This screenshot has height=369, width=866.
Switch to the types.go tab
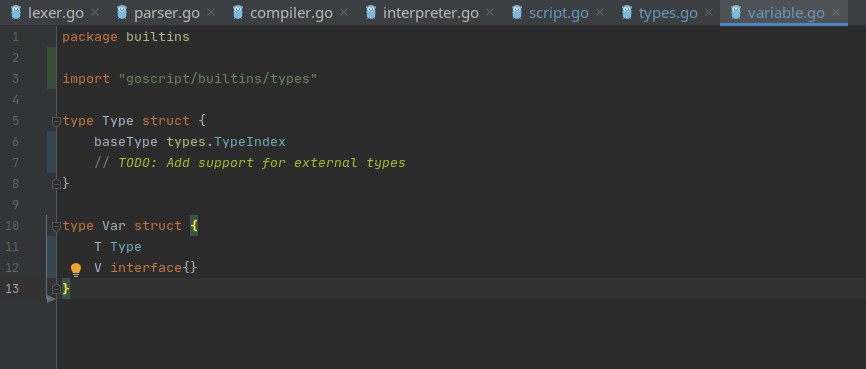point(667,13)
